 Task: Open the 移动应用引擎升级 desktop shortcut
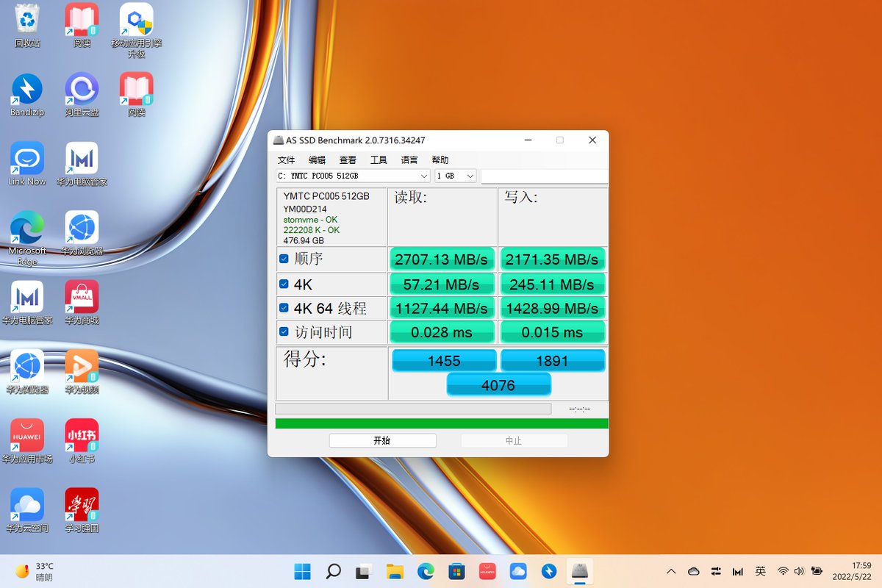136,30
